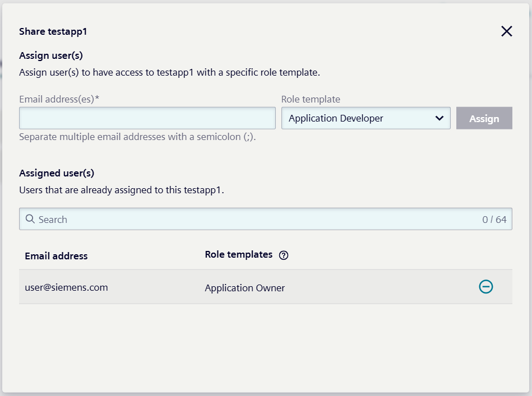Focus the Email address(es) input field
Screen dimensions: 532x396
click(x=147, y=118)
